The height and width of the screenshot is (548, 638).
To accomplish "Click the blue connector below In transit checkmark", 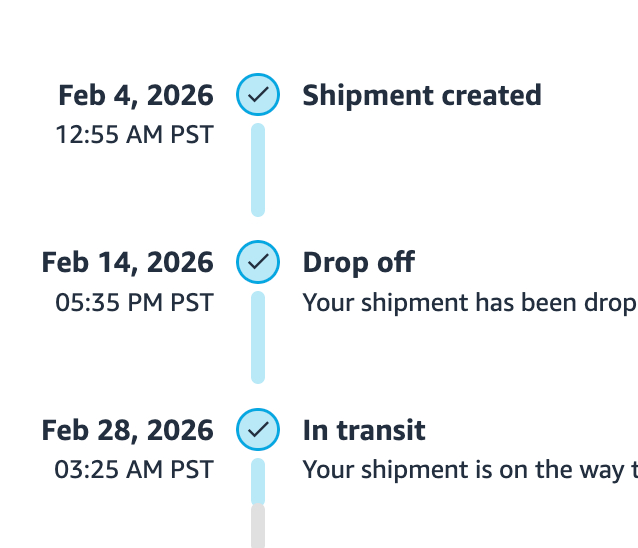I will (258, 480).
